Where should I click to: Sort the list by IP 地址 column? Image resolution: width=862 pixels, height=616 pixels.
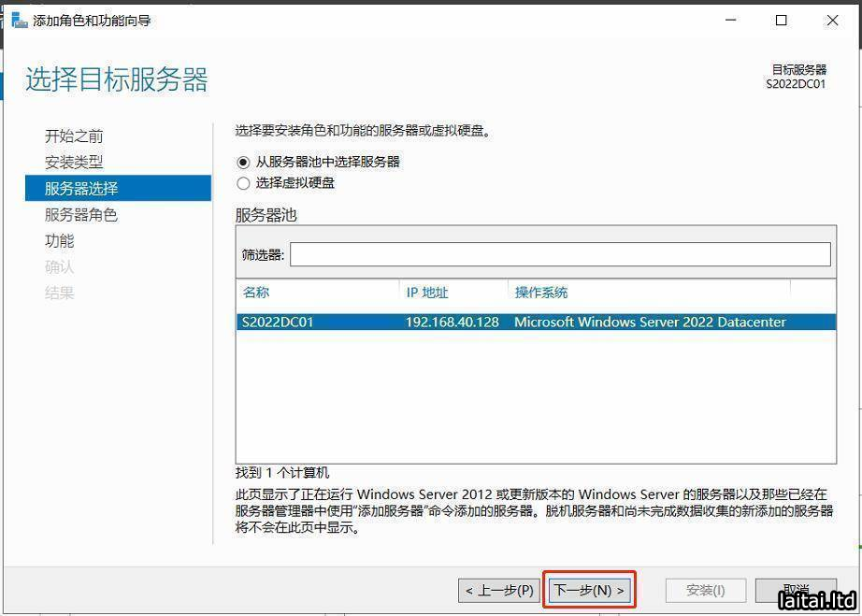427,293
